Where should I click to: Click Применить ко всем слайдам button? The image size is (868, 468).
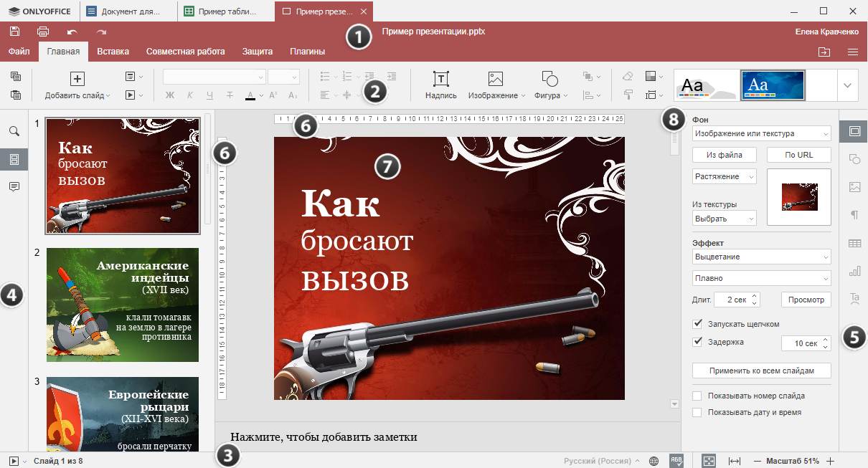762,371
